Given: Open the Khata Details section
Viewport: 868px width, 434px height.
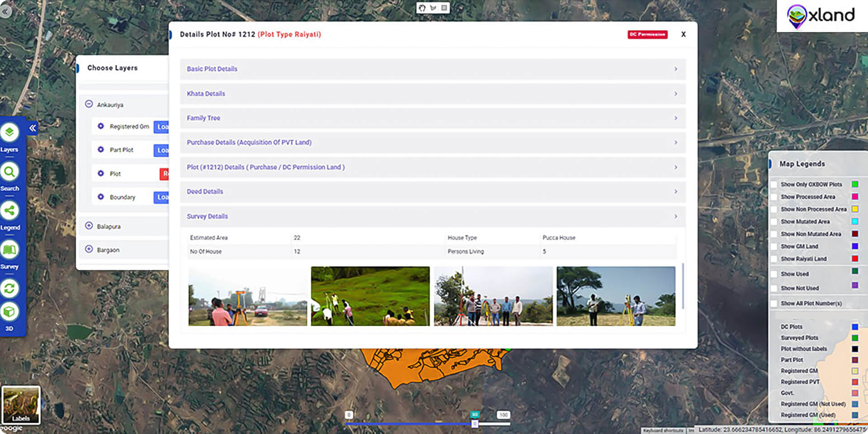Looking at the screenshot, I should tap(432, 94).
